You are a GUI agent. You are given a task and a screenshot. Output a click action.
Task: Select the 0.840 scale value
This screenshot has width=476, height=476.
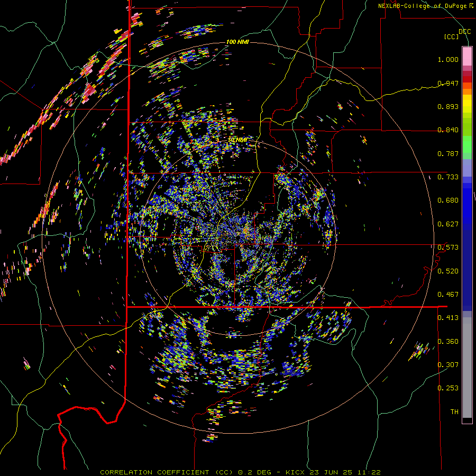pyautogui.click(x=448, y=130)
